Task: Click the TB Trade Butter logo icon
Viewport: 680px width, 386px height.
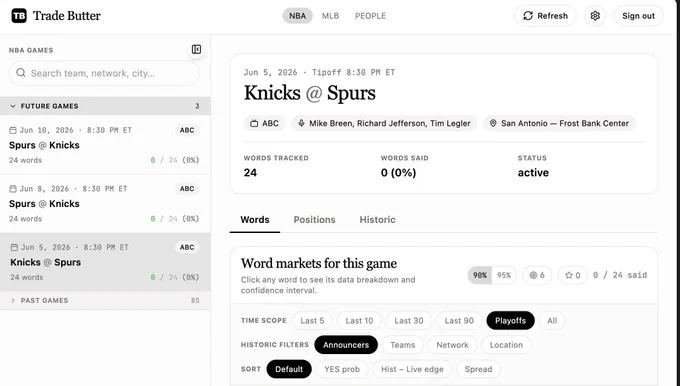Action: point(19,16)
